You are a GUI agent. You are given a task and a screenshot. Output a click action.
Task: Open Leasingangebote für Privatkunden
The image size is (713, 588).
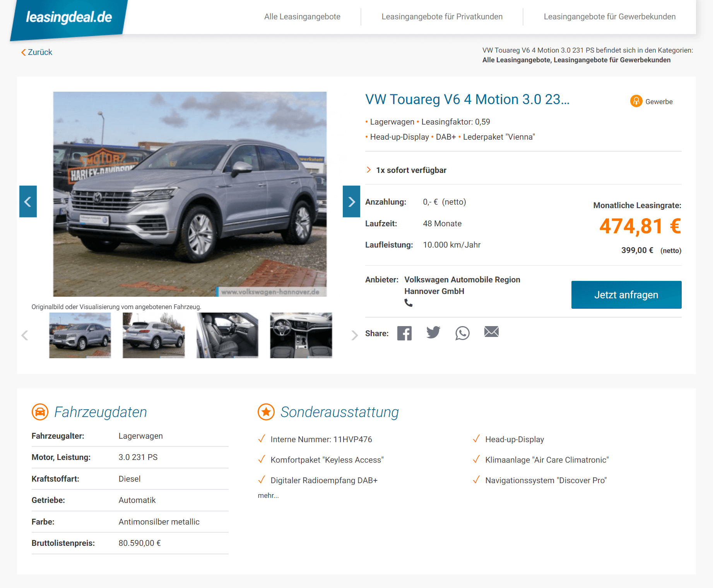click(x=442, y=17)
